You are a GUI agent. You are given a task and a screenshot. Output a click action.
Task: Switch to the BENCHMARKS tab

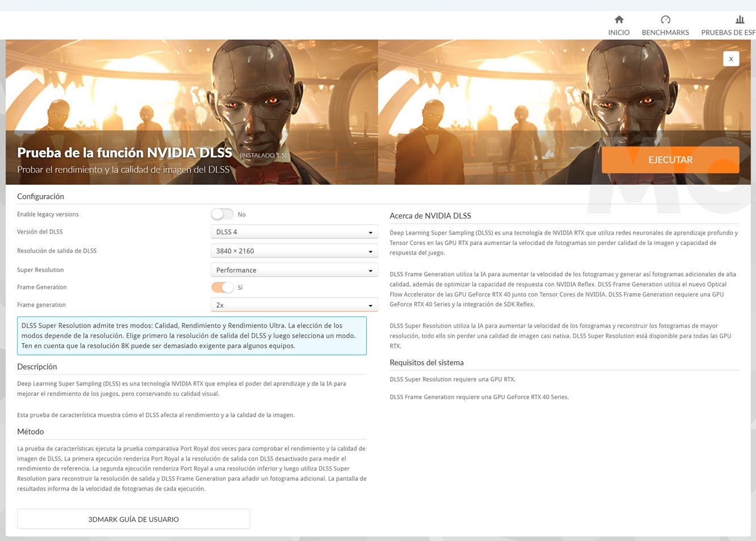665,32
